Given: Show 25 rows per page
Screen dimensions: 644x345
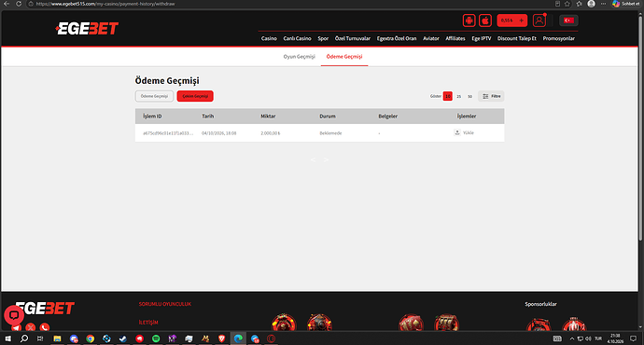Looking at the screenshot, I should click(x=459, y=96).
